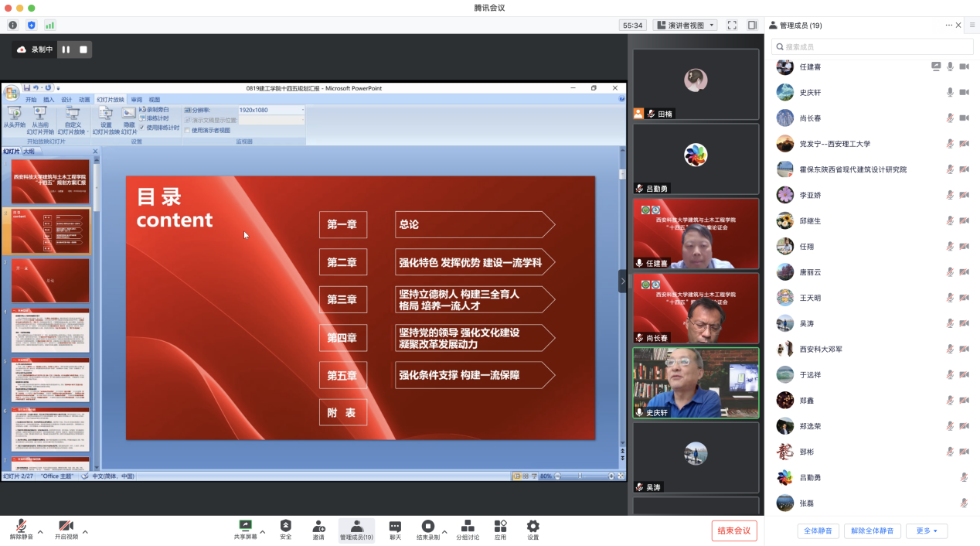Viewport: 980px width, 546px height.
Task: Unmute microphone via 解除静音 icon
Action: point(22,526)
